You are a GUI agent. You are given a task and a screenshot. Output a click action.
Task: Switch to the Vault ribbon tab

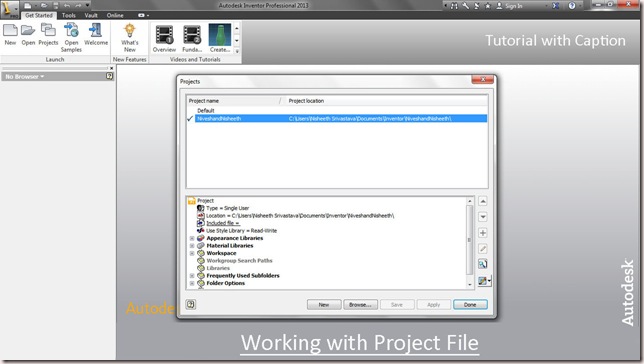tap(91, 15)
